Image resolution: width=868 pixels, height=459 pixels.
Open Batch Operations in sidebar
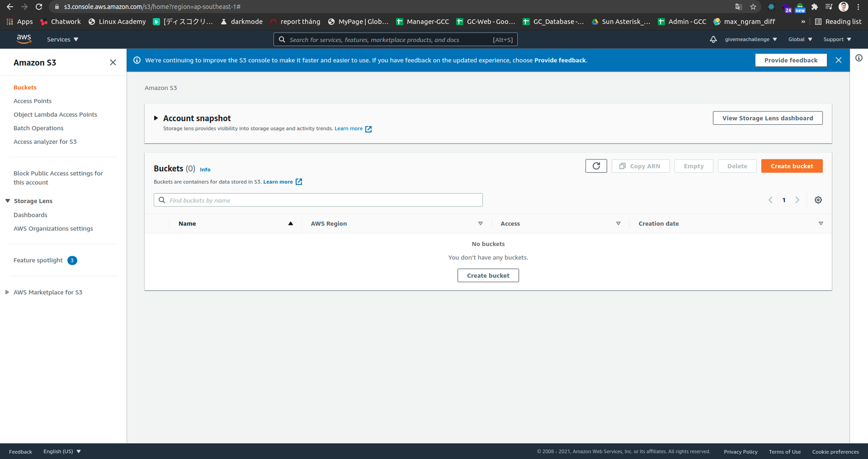pyautogui.click(x=38, y=128)
